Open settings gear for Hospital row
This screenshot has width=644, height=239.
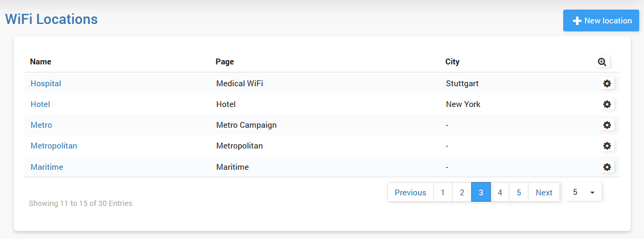[607, 84]
